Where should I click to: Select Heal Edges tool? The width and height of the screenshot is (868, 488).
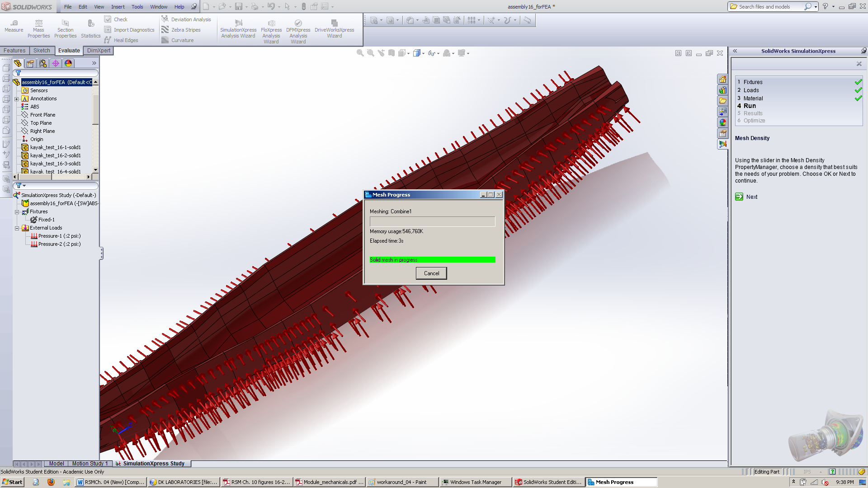[122, 40]
